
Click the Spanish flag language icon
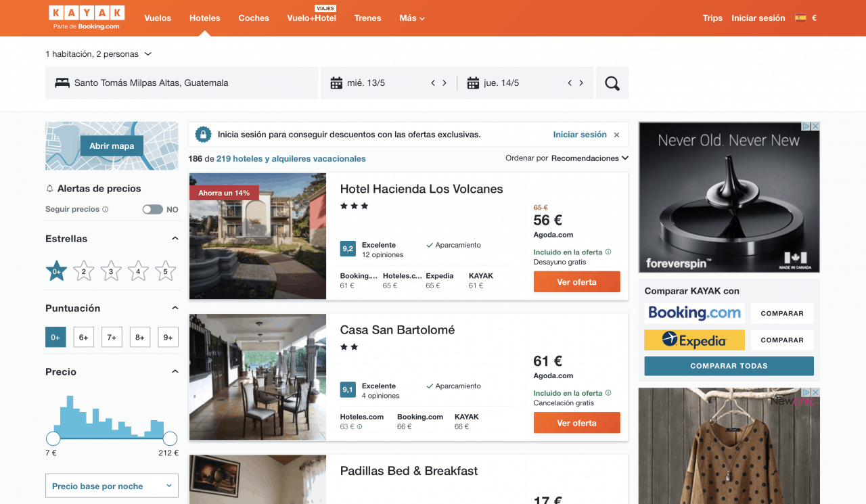(800, 18)
